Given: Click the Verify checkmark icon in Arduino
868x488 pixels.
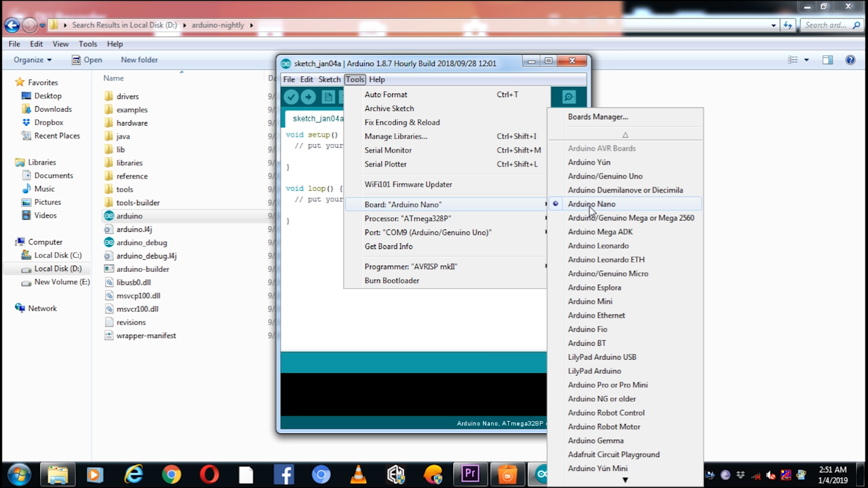Looking at the screenshot, I should pyautogui.click(x=292, y=97).
